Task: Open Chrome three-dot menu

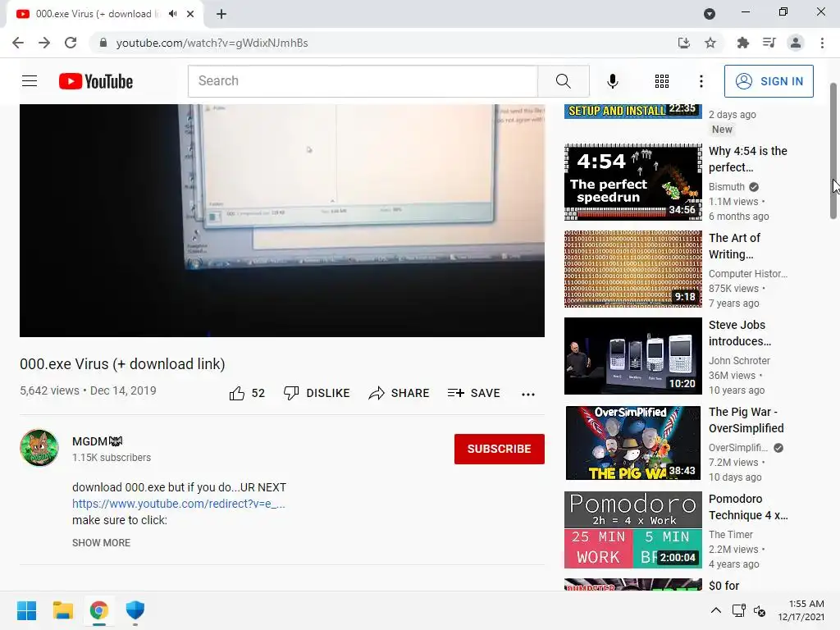Action: [x=822, y=43]
